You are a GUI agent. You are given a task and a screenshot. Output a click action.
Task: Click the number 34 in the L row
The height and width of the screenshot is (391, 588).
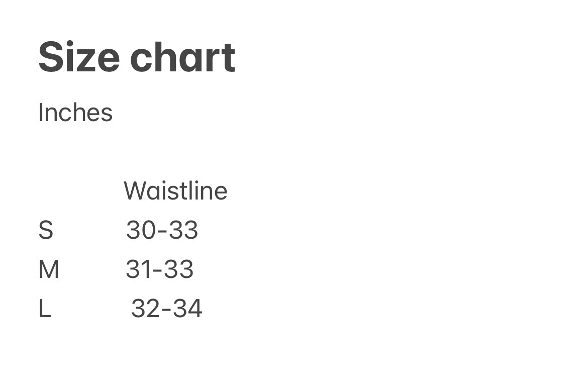click(x=187, y=309)
